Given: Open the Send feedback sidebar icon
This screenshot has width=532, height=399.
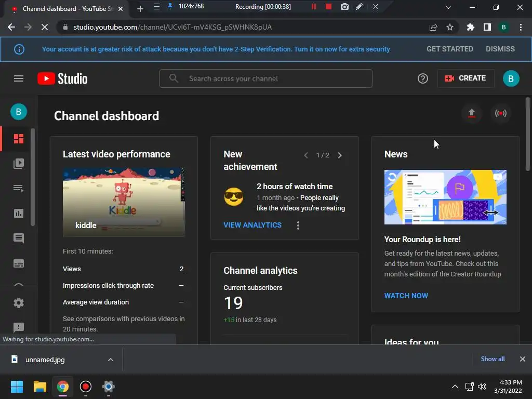Looking at the screenshot, I should (19, 327).
